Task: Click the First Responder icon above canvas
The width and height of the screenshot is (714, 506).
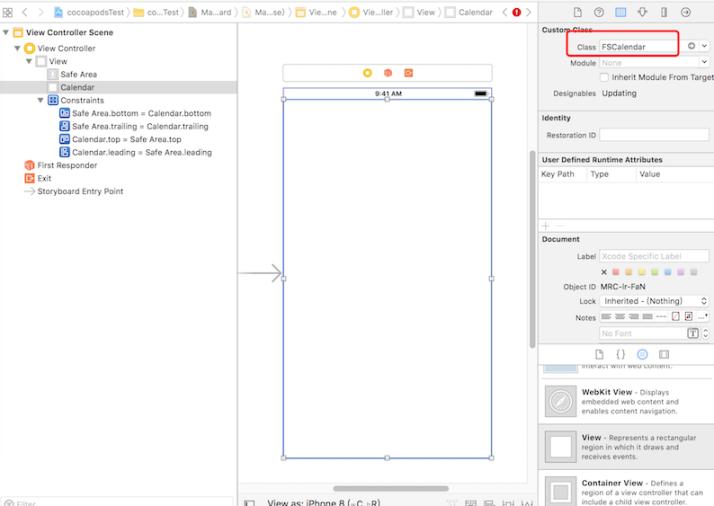Action: 387,73
